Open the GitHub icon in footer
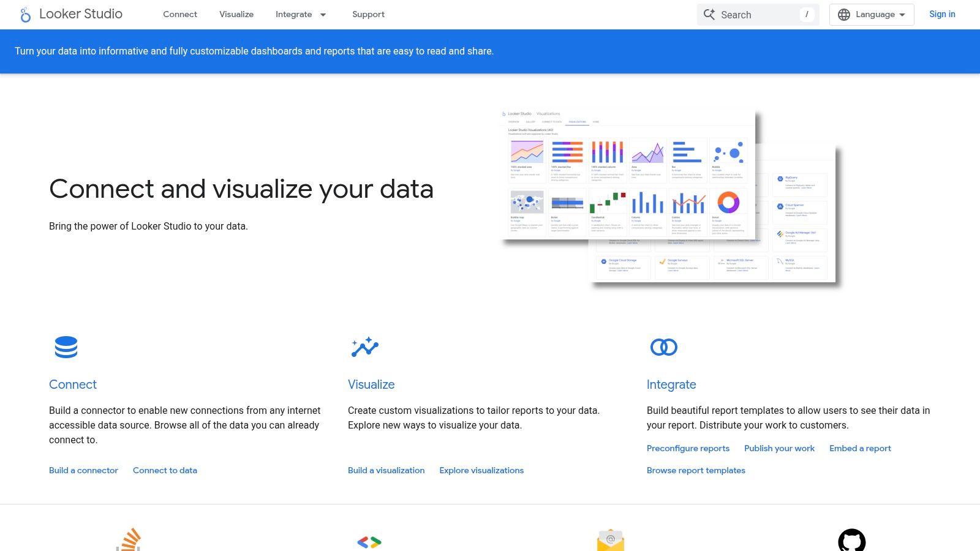This screenshot has height=551, width=980. pos(854,541)
